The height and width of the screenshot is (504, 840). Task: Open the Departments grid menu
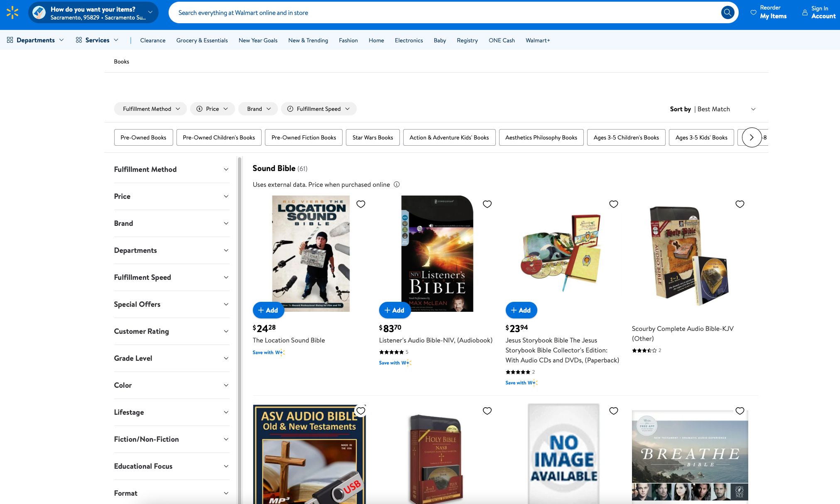[x=35, y=40]
